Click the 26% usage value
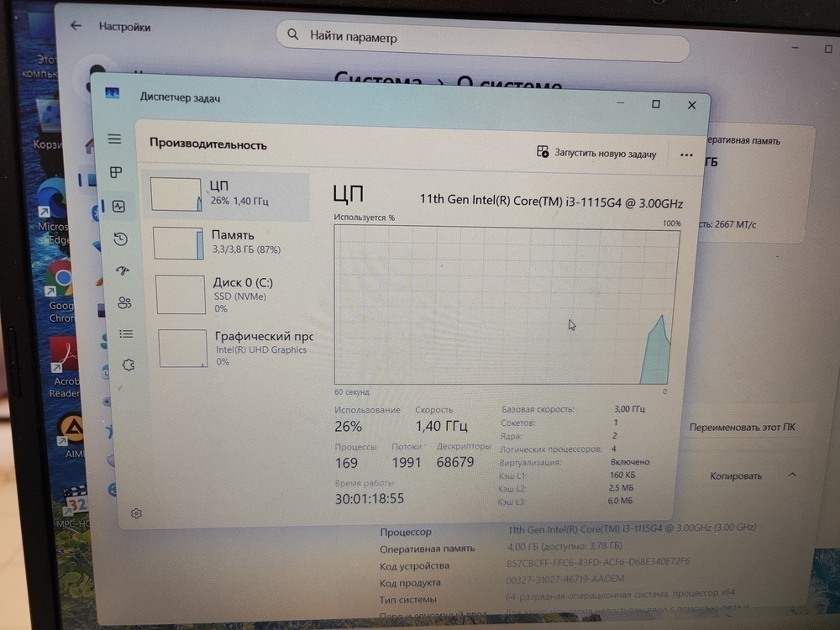Screen dimensions: 840x630 pyautogui.click(x=349, y=427)
